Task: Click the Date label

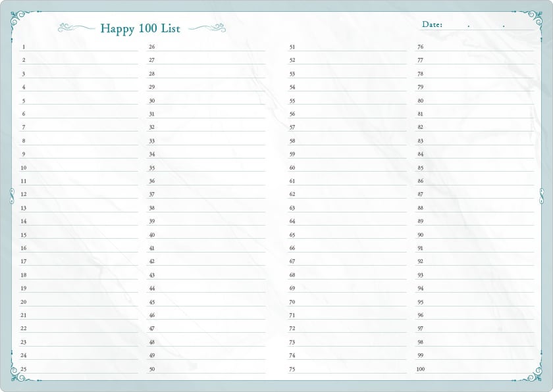Action: pos(432,24)
